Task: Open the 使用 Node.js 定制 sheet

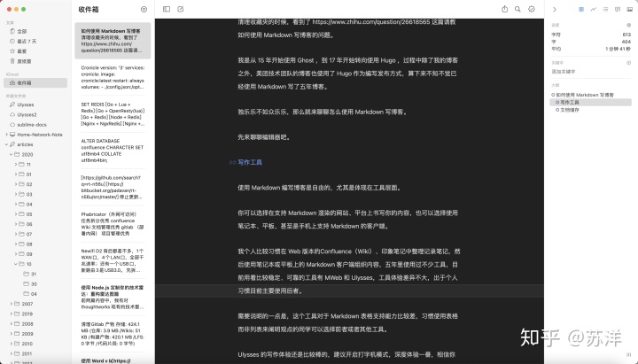Action: tap(113, 297)
